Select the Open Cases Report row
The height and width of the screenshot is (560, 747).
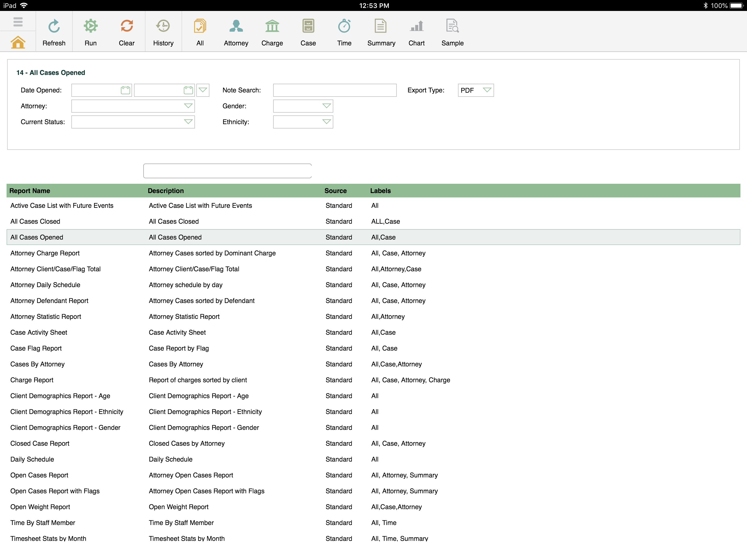click(373, 475)
